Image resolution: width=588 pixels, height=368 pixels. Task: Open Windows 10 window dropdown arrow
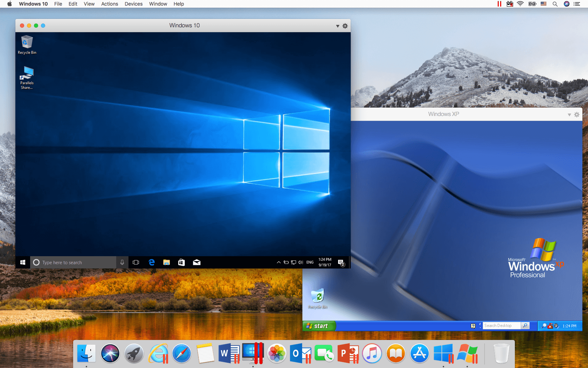(338, 26)
